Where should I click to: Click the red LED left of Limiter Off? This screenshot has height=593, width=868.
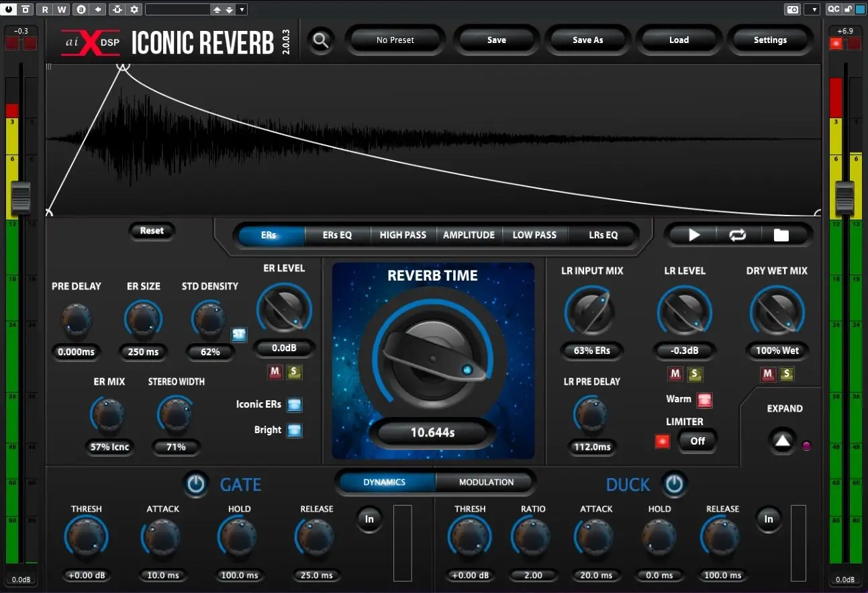[x=663, y=441]
